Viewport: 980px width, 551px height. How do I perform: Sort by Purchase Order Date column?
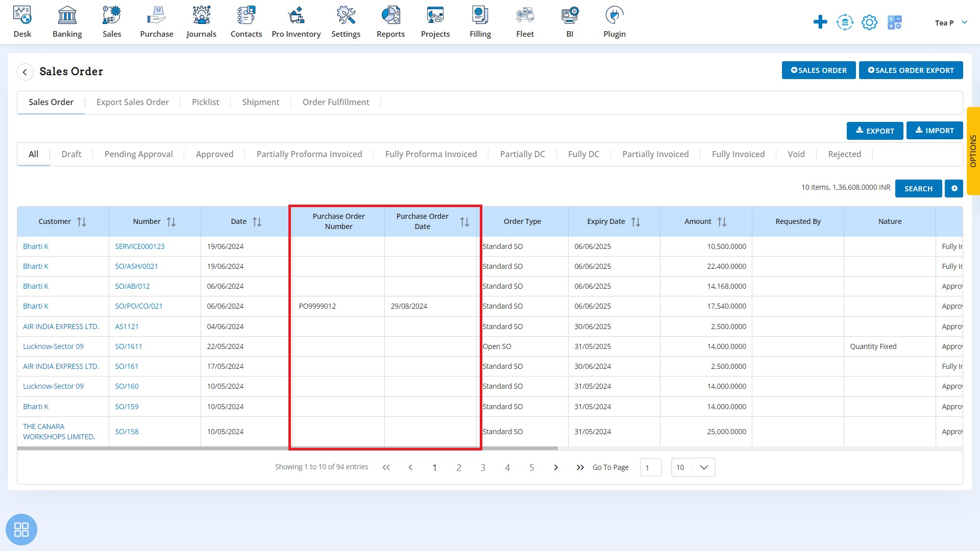(x=464, y=222)
